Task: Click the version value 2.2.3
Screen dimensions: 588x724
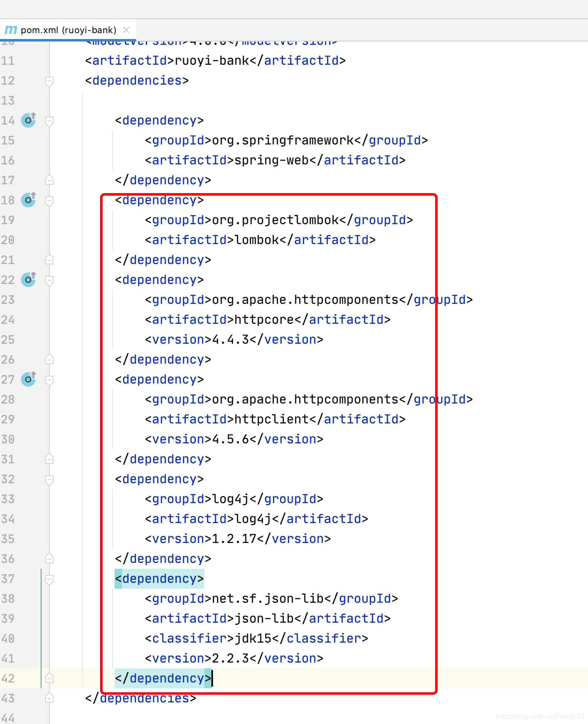Action: (230, 658)
